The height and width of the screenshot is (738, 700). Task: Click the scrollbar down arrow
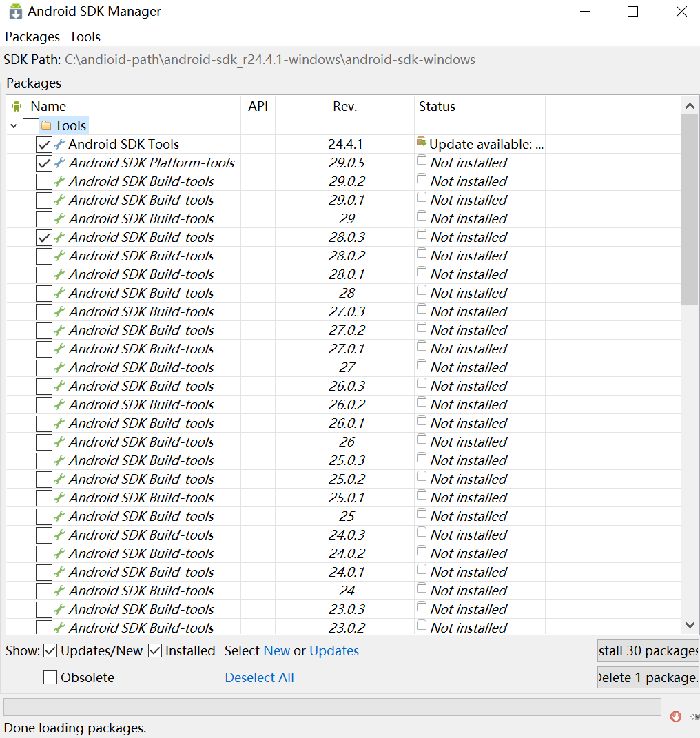[x=690, y=625]
